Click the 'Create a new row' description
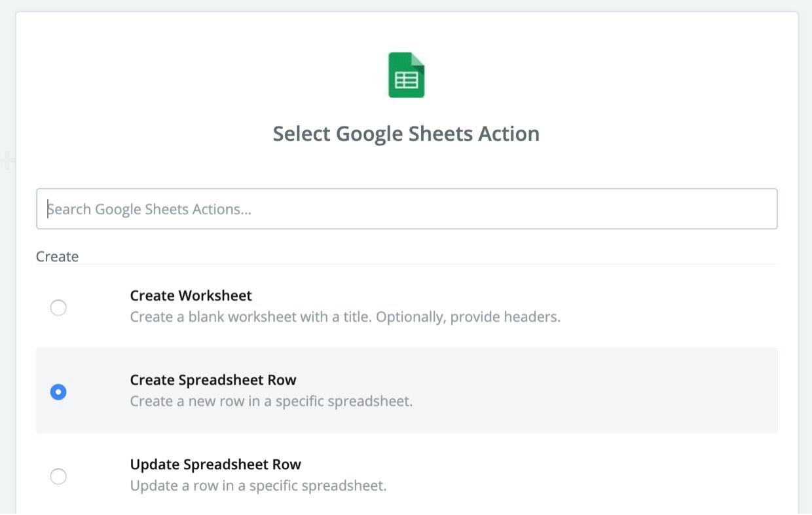Image resolution: width=812 pixels, height=515 pixels. click(x=271, y=401)
